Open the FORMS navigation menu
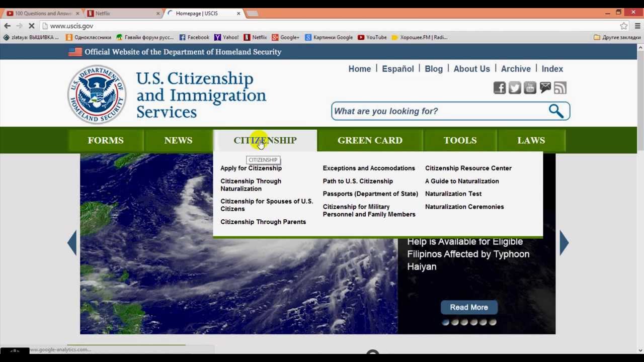This screenshot has width=644, height=362. (106, 140)
